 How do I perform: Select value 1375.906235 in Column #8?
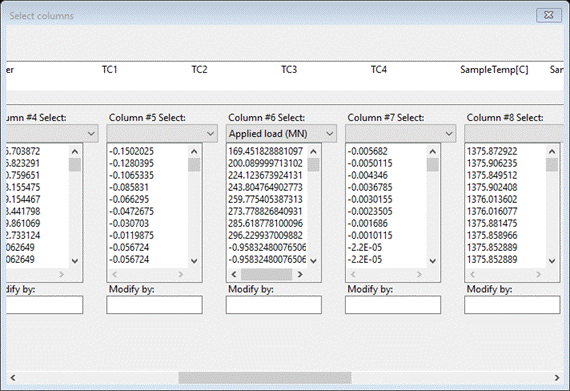point(492,163)
